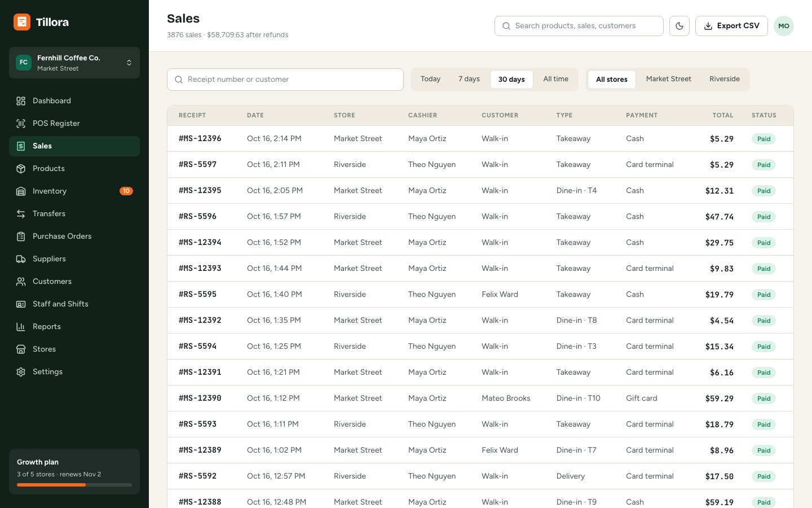The image size is (812, 508).
Task: Click the Purchase Orders clipboard icon
Action: pyautogui.click(x=21, y=237)
